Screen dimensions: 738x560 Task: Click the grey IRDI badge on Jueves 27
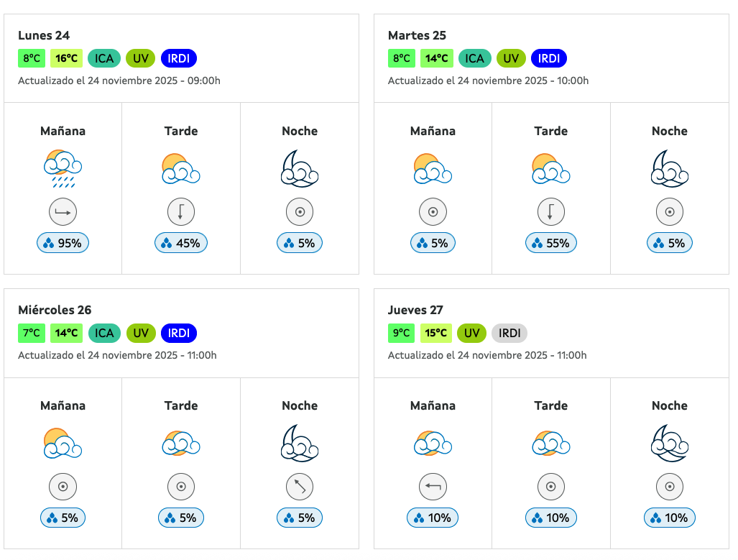[509, 333]
